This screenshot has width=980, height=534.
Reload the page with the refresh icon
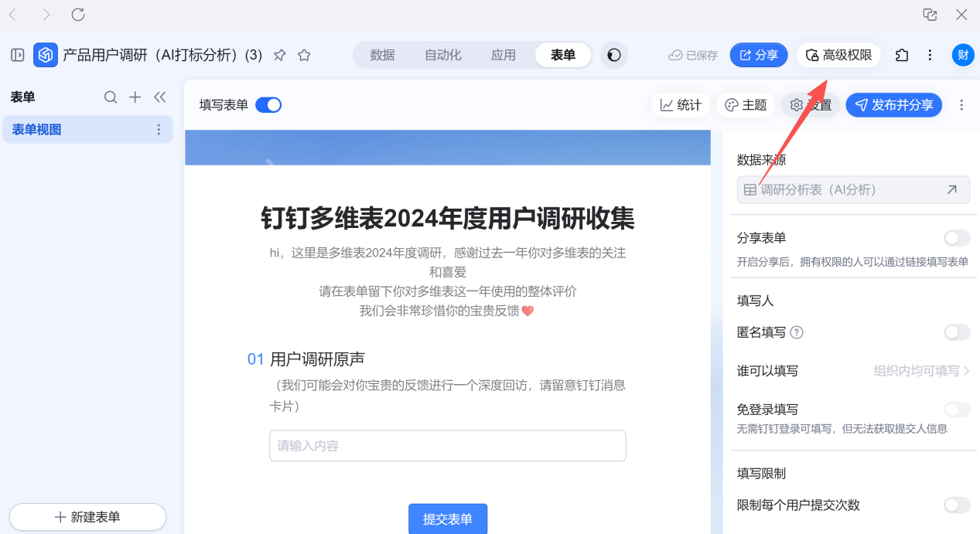click(x=78, y=15)
